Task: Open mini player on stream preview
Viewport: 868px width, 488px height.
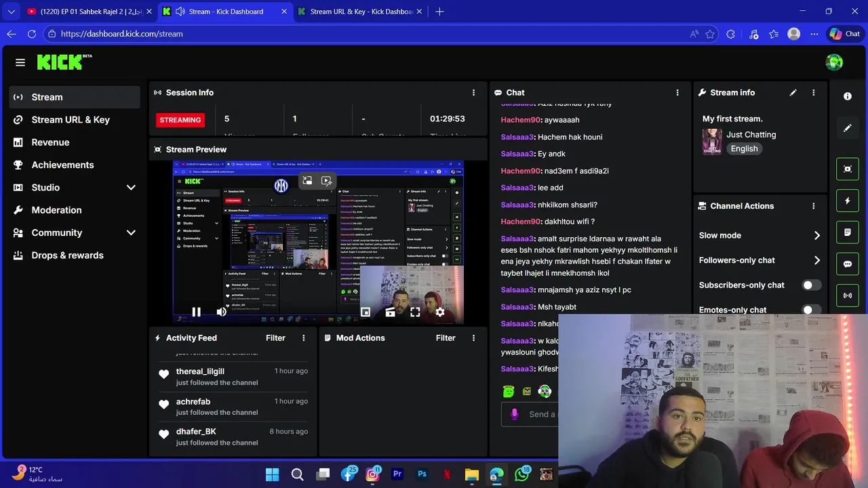Action: pos(366,312)
